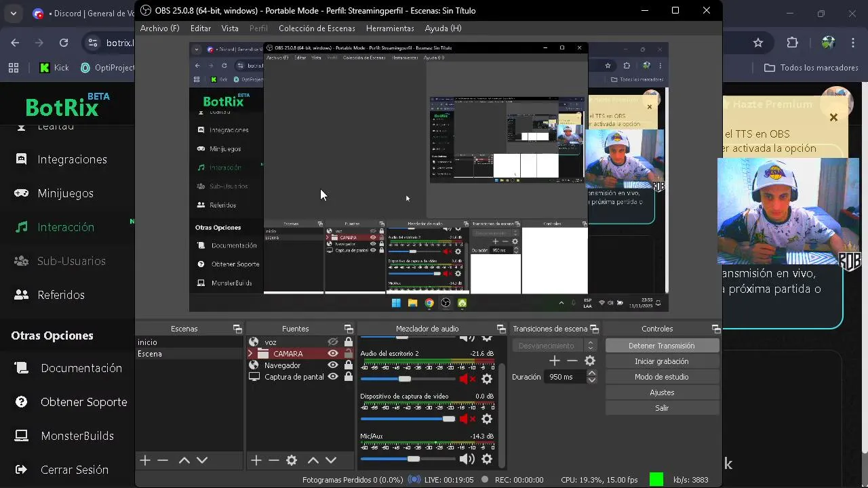This screenshot has width=868, height=488.
Task: Open the Ayuda (H) menu
Action: [x=443, y=28]
